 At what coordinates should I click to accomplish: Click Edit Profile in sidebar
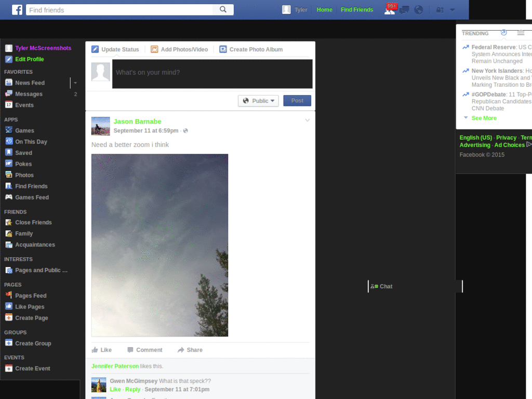coord(30,59)
